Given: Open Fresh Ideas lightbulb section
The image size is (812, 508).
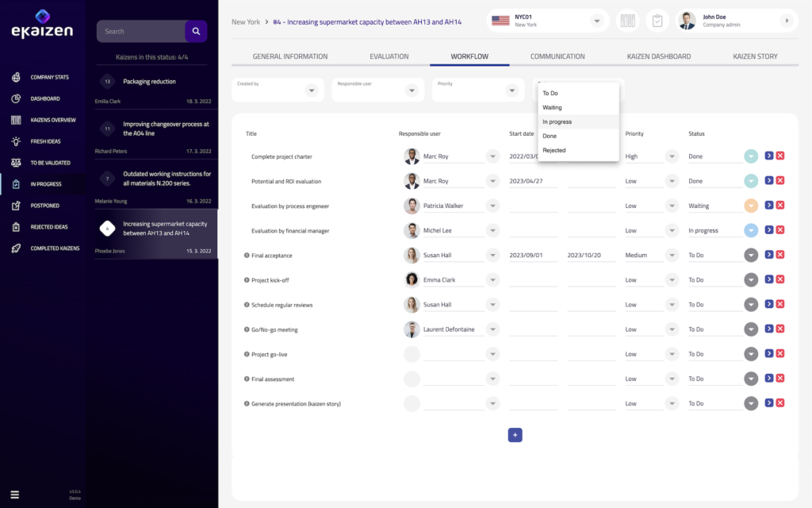Looking at the screenshot, I should [x=48, y=141].
